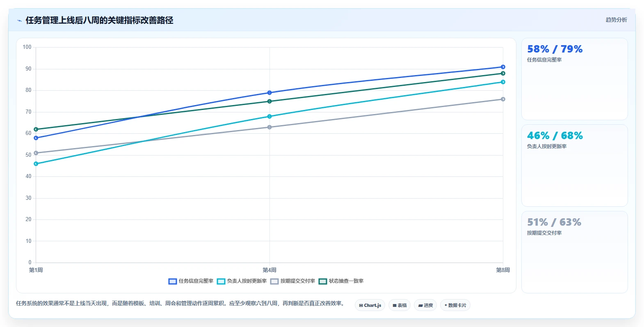The image size is (644, 327).
Task: Select the gray 第1周 data point at 51
Action: click(x=36, y=153)
